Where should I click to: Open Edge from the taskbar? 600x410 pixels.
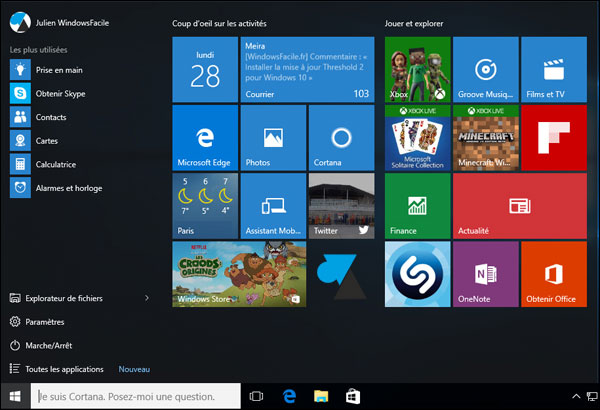point(290,397)
